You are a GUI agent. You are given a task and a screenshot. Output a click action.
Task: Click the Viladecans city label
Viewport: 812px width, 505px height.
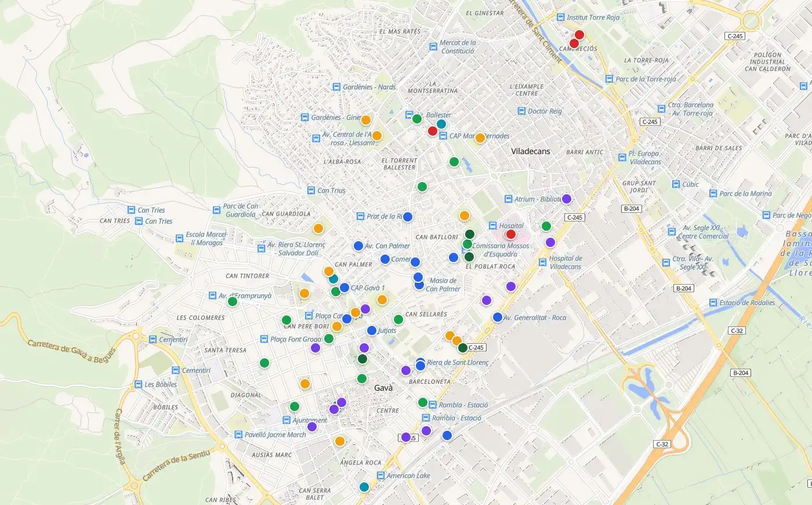tap(531, 151)
